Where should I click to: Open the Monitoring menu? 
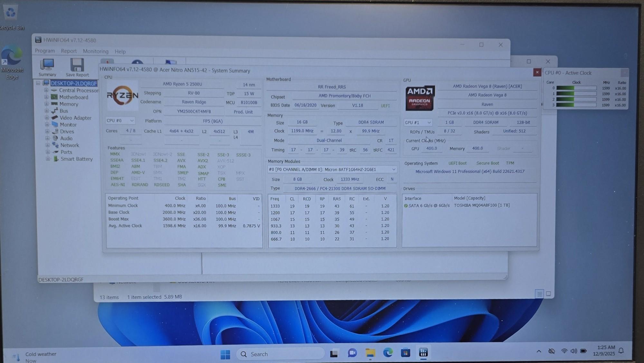click(95, 51)
